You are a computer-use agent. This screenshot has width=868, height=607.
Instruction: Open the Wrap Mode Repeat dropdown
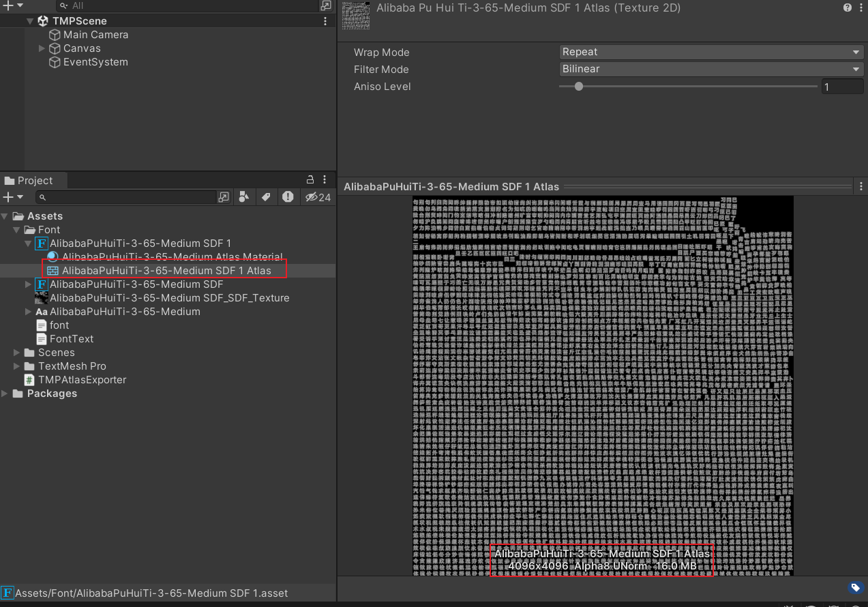pyautogui.click(x=711, y=52)
